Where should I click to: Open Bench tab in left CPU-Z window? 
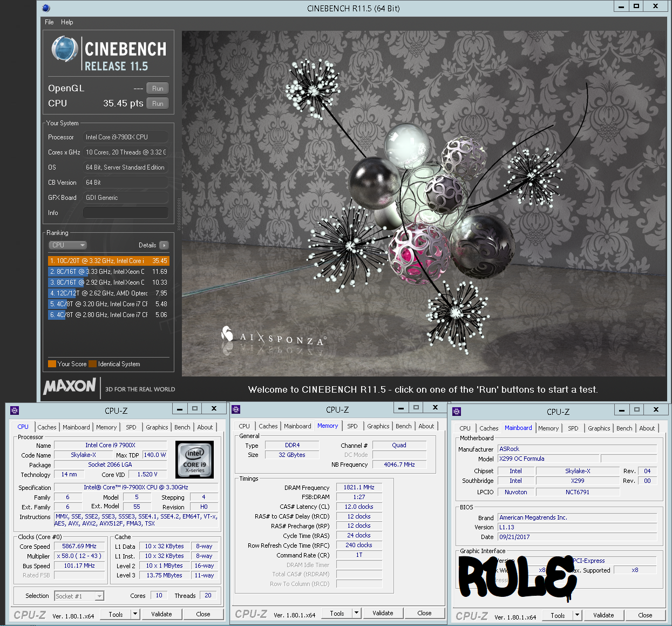(182, 427)
